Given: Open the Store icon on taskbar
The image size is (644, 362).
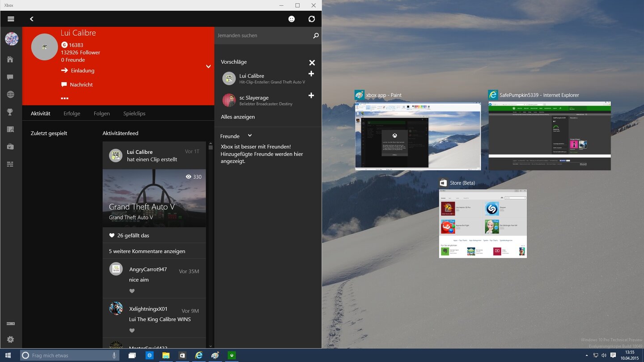Looking at the screenshot, I should tap(182, 355).
